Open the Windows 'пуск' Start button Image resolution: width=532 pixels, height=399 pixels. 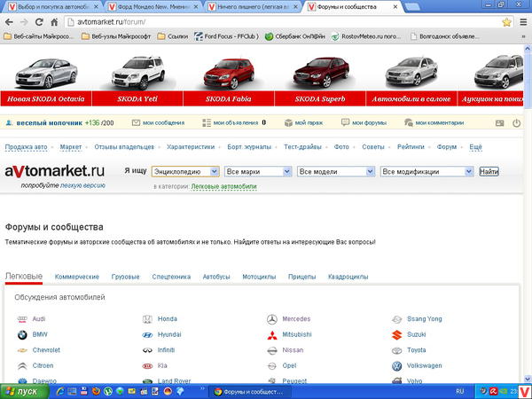point(25,392)
